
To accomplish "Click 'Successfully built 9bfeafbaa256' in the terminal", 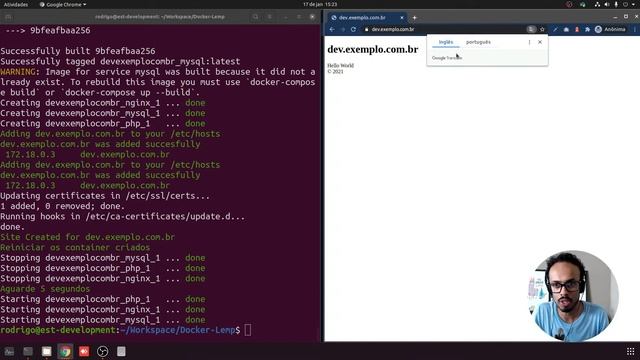I will point(78,51).
